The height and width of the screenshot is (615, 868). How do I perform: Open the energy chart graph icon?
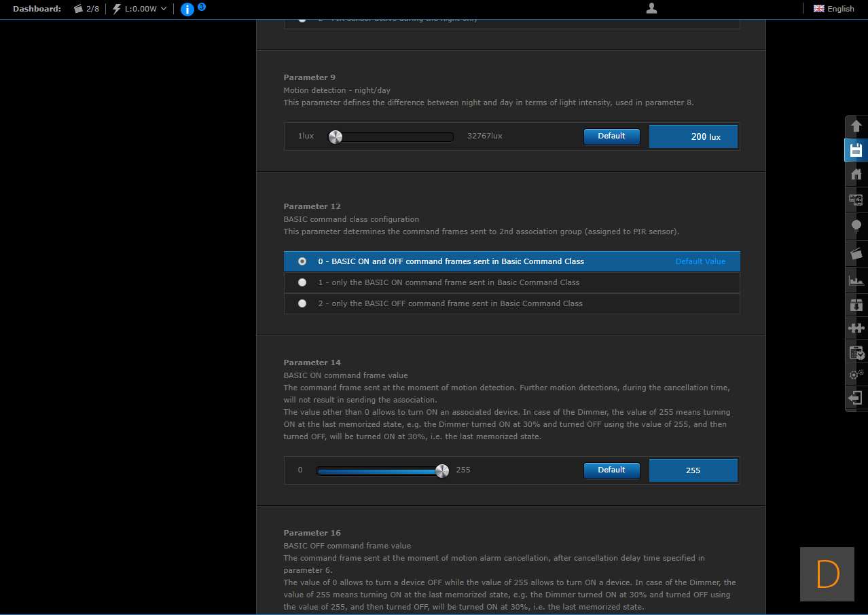pos(856,280)
